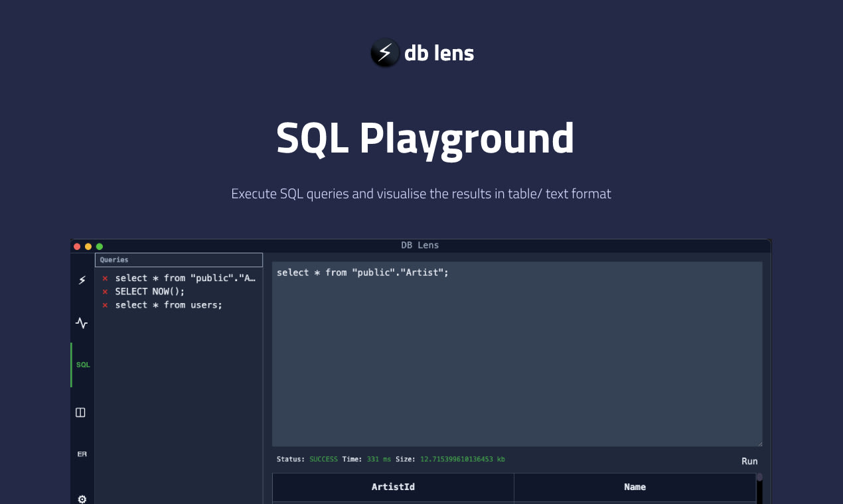Select the SQL sidebar tab

coord(83,365)
